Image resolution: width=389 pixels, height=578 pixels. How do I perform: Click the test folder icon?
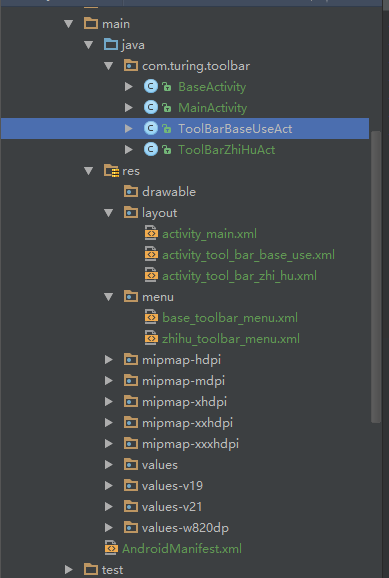click(x=91, y=570)
